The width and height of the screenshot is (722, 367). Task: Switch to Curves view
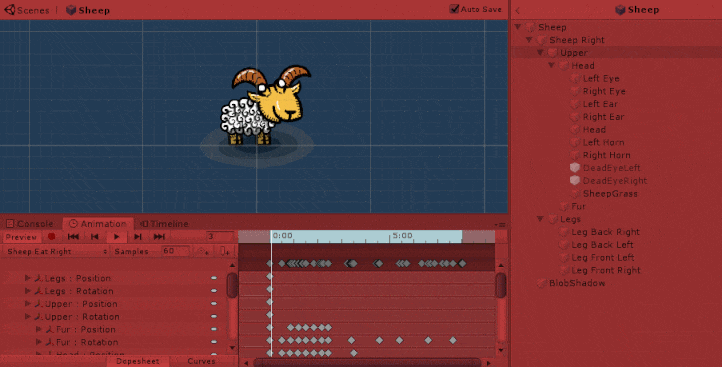coord(201,361)
